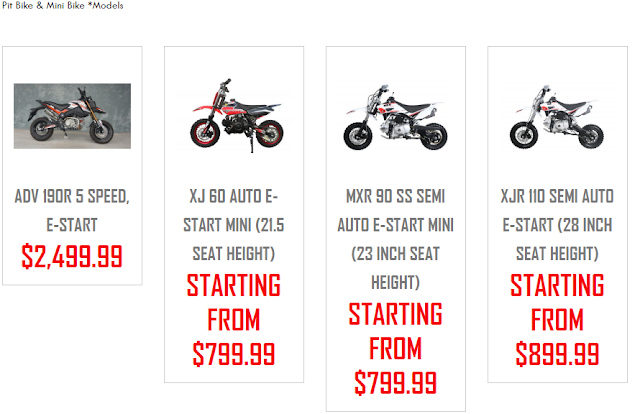
Task: Click the 21.5 Seat Height text
Action: pyautogui.click(x=234, y=239)
